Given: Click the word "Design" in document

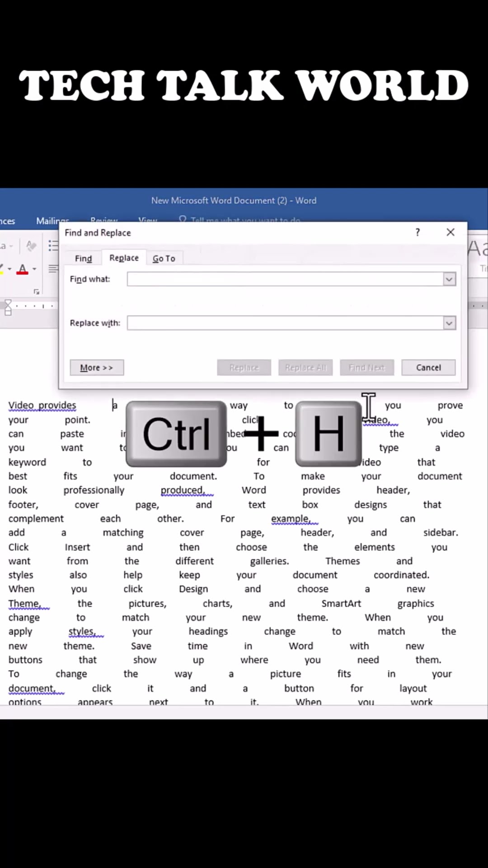Looking at the screenshot, I should (193, 589).
